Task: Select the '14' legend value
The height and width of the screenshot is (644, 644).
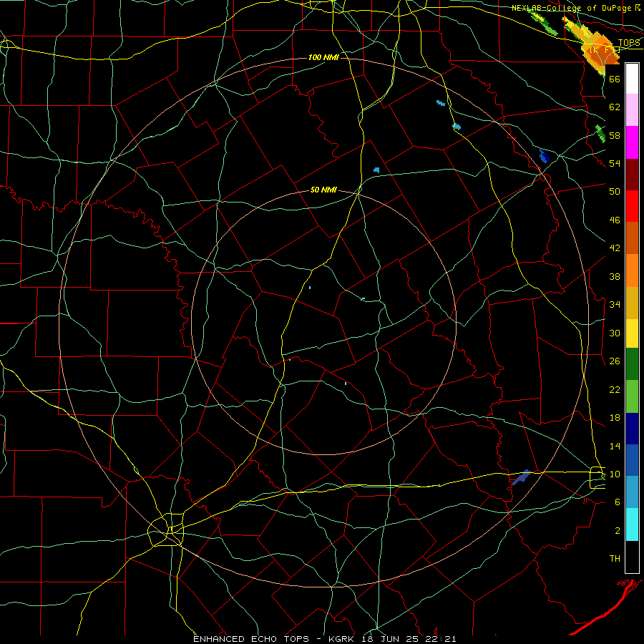Action: coord(615,446)
